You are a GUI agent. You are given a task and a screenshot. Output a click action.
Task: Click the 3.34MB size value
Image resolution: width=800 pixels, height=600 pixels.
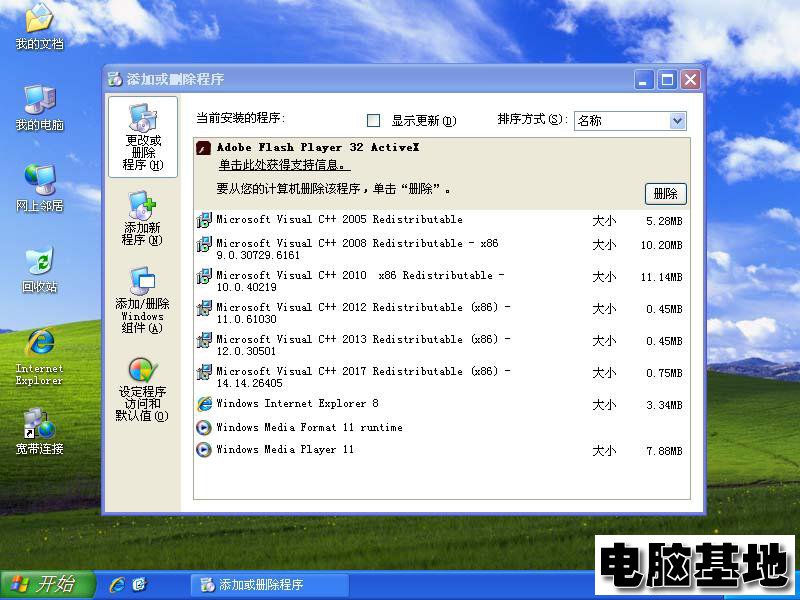pyautogui.click(x=664, y=406)
